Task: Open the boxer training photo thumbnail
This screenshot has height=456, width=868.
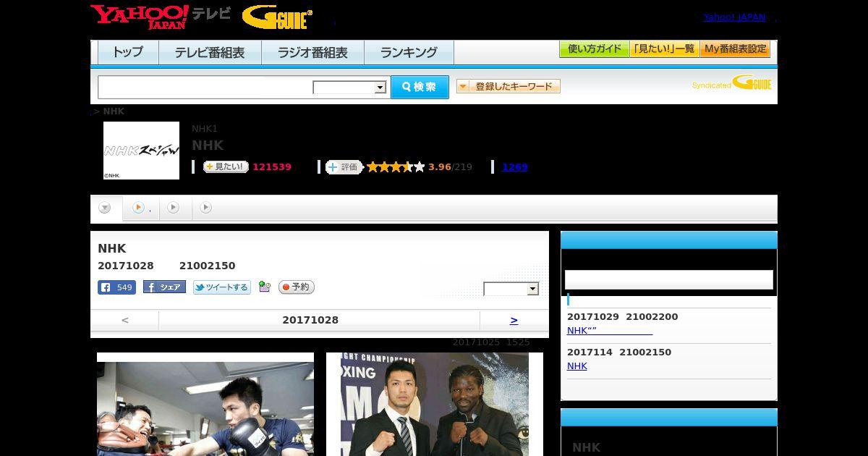Action: [x=205, y=404]
